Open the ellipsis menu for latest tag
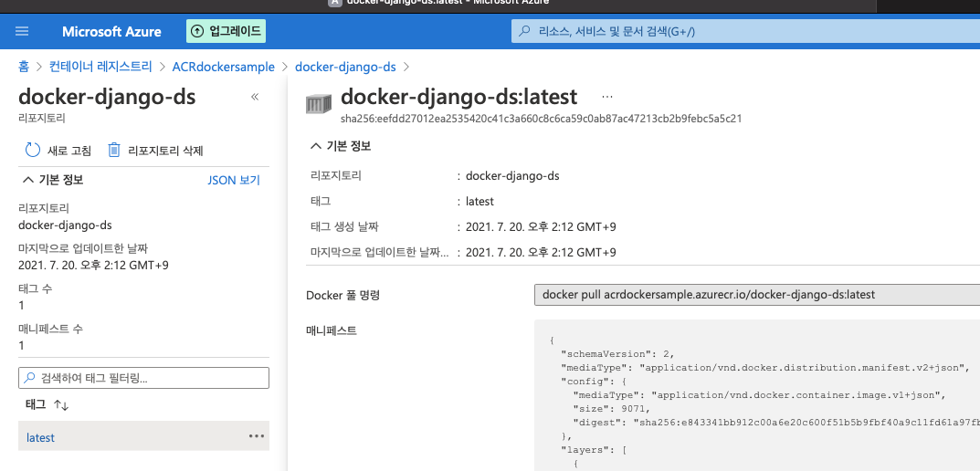 [x=257, y=436]
